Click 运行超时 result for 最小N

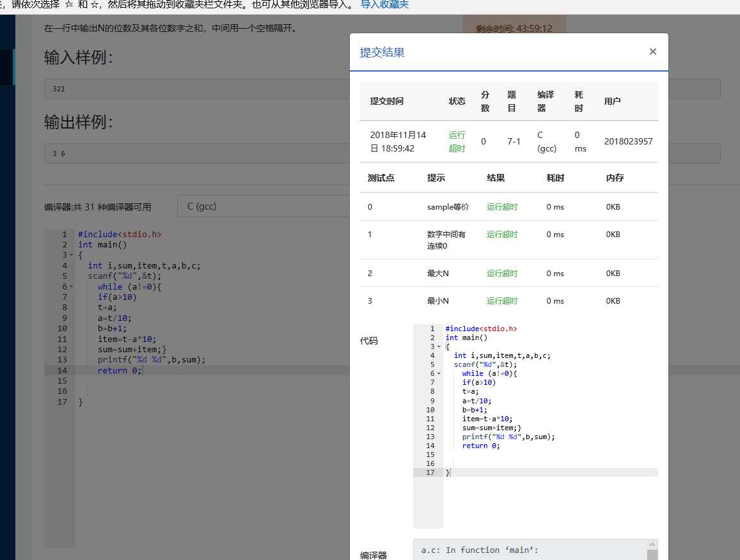502,301
